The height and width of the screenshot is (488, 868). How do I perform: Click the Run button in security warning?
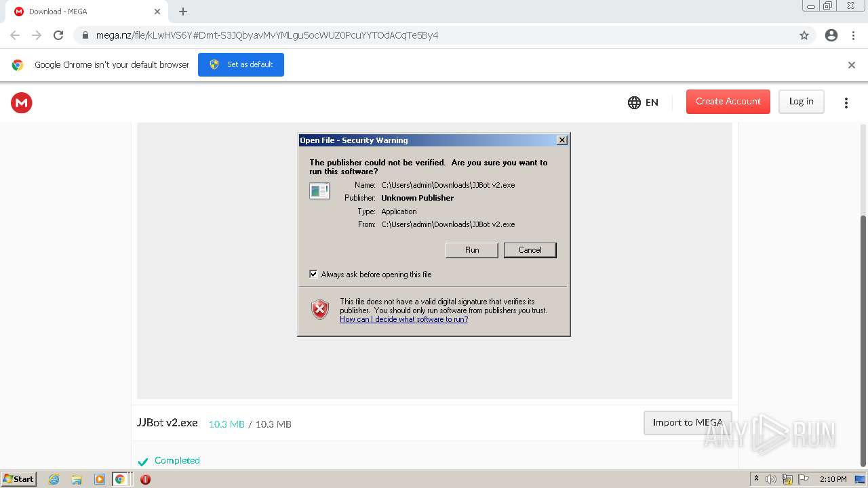click(x=472, y=250)
